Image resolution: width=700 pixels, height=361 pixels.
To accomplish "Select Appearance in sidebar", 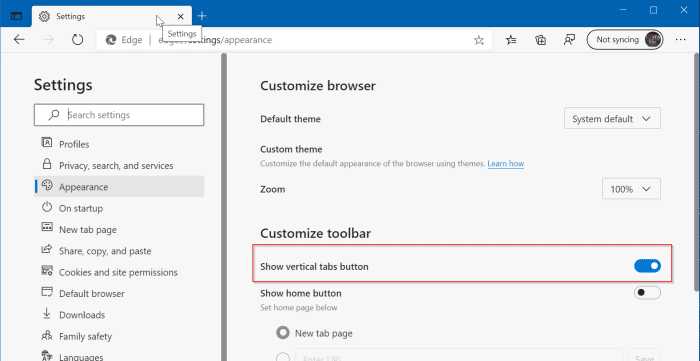I will pos(119,187).
